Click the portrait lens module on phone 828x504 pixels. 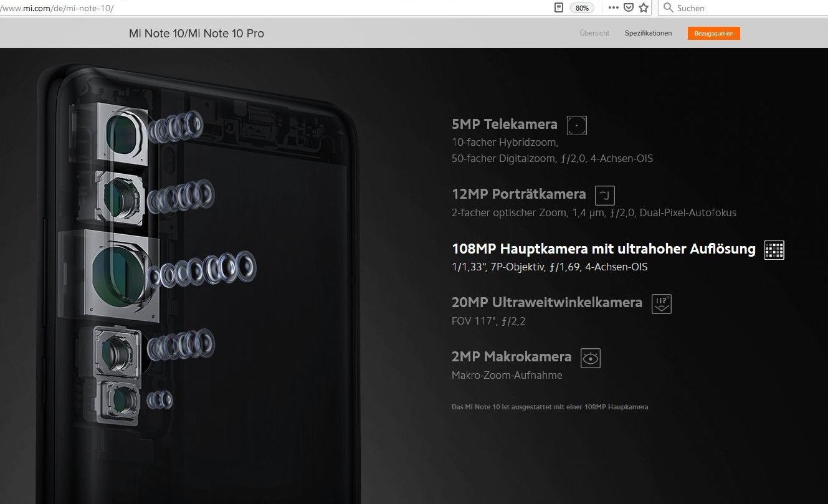pos(123,197)
